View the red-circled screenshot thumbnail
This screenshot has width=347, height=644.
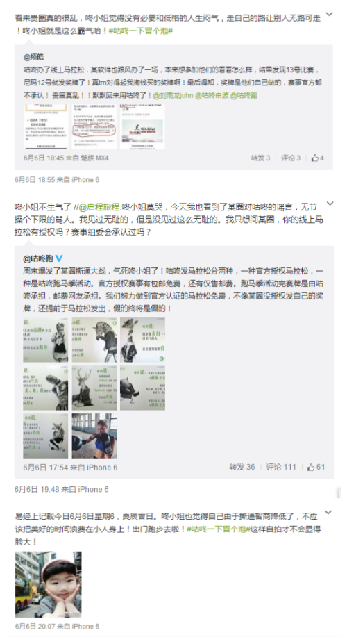[94, 127]
